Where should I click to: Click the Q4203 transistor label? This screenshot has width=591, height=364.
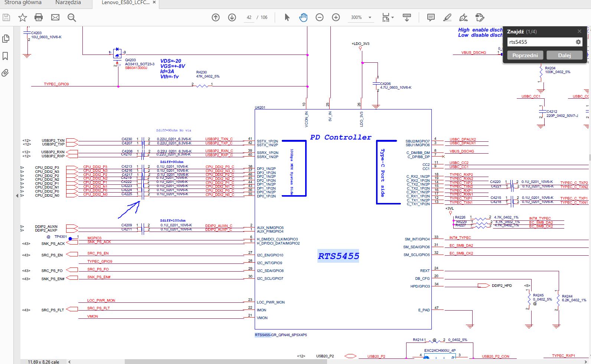pyautogui.click(x=130, y=60)
